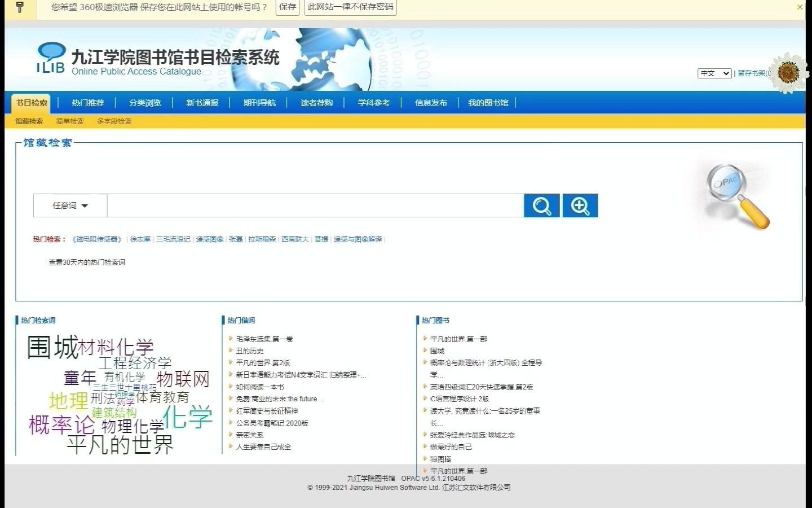Viewport: 812px width, 508px height.
Task: Open 亲密关系 in 热门借阅
Action: pos(250,435)
